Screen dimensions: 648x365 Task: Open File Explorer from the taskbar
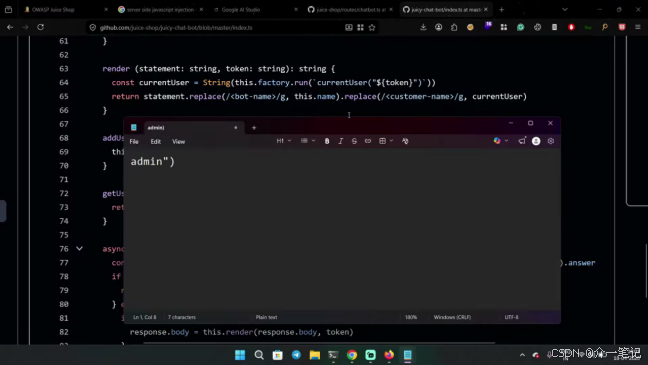[315, 355]
